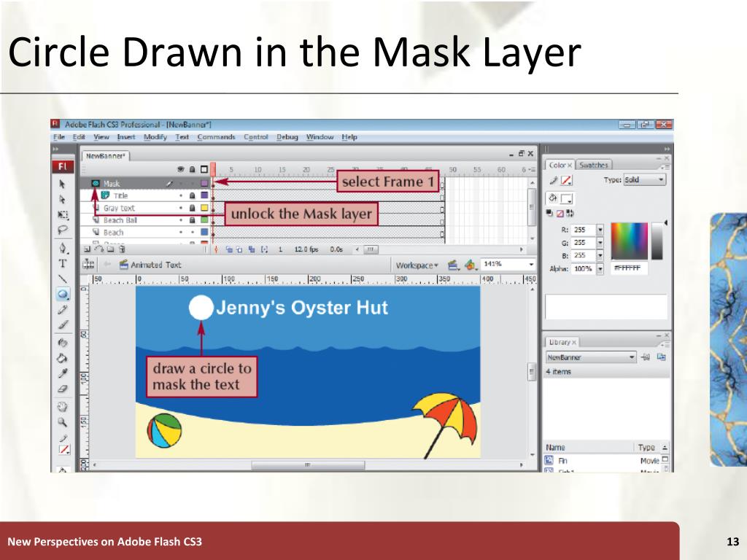Select the Oval tool

pyautogui.click(x=63, y=294)
